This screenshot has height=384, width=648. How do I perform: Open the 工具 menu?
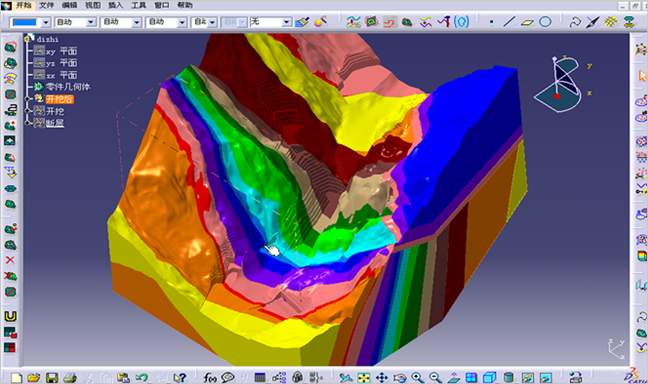tap(139, 5)
